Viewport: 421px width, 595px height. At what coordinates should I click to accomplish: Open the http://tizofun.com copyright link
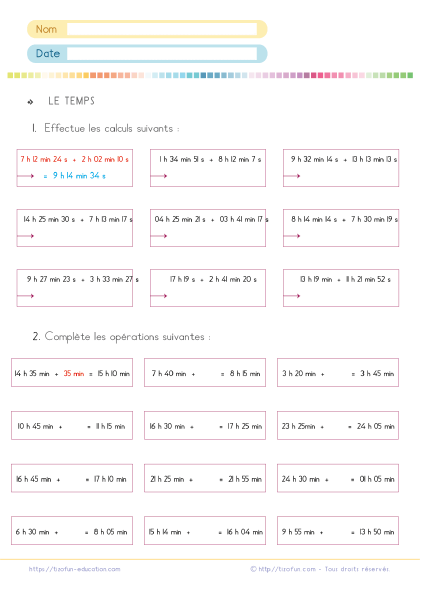pos(287,569)
